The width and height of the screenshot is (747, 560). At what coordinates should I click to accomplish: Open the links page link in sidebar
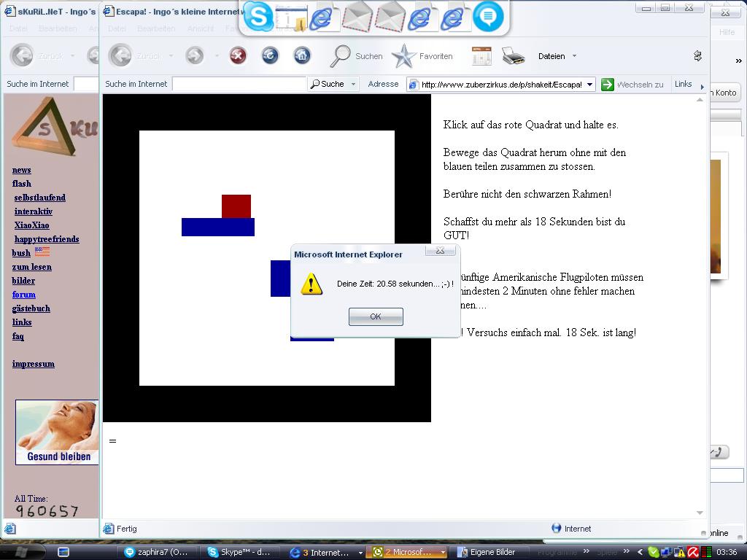[x=22, y=322]
